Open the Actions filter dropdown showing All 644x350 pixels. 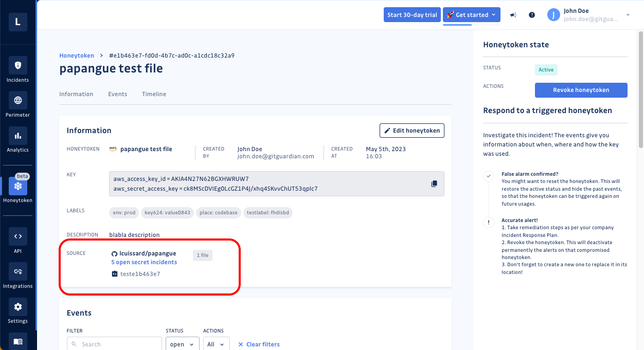[216, 343]
